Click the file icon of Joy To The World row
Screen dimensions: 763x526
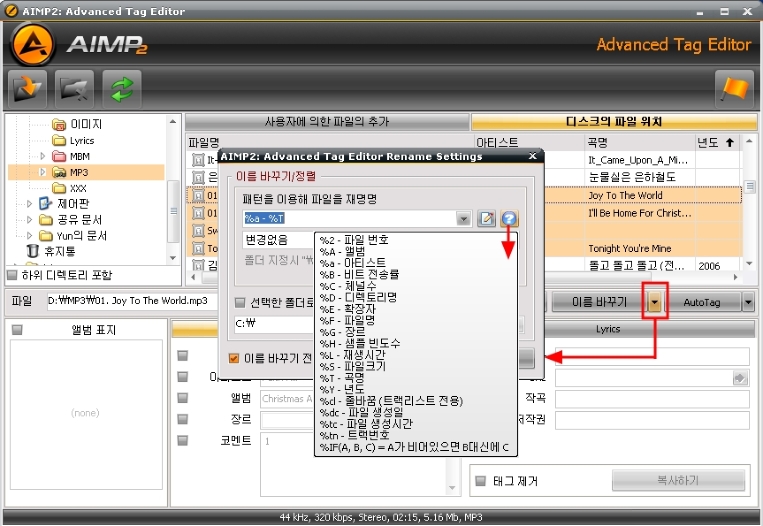pyautogui.click(x=198, y=196)
